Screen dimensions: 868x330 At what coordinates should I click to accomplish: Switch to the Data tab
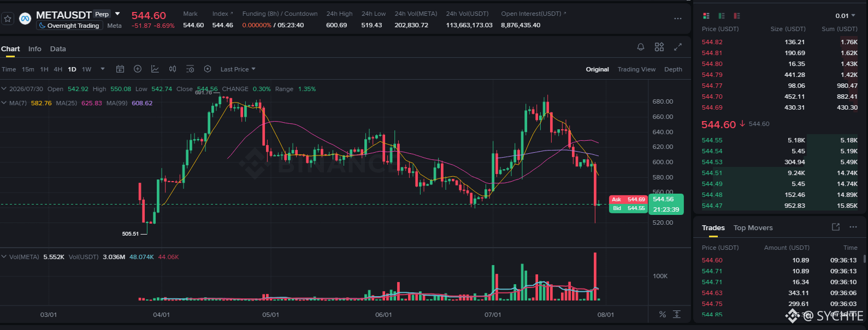point(58,49)
